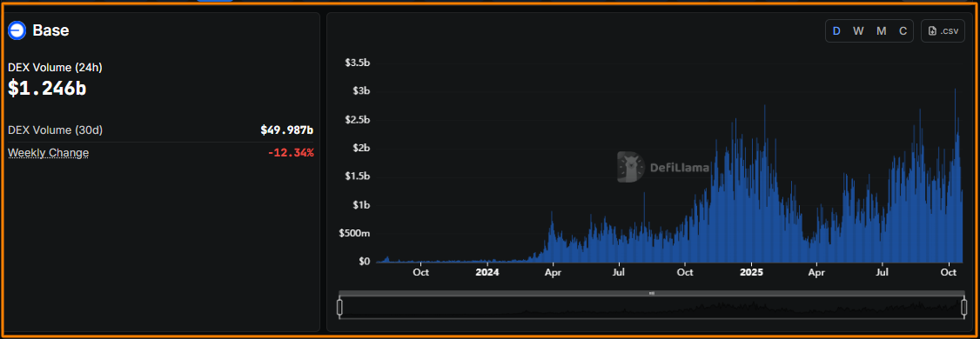
Task: Click the April 2024 volume spike bar
Action: 551,236
